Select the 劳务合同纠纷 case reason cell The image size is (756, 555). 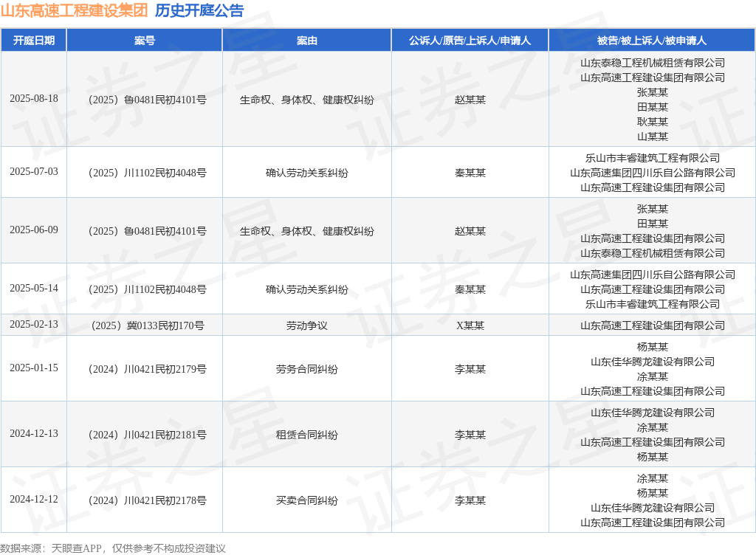(306, 370)
